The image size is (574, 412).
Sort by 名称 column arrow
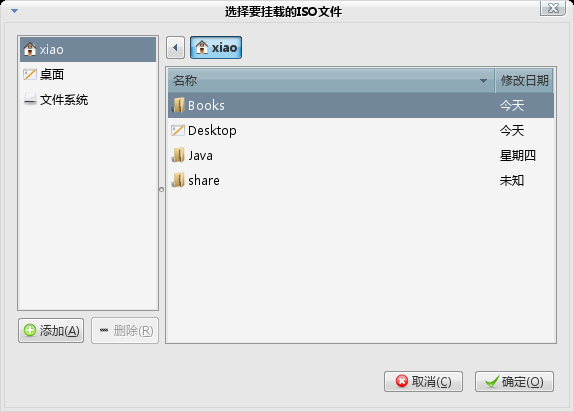pyautogui.click(x=483, y=81)
